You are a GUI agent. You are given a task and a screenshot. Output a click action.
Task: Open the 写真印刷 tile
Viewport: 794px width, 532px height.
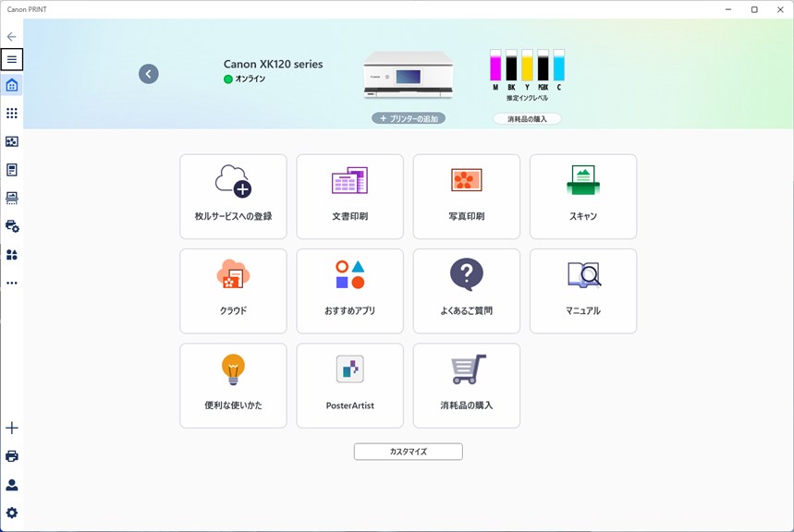[467, 197]
